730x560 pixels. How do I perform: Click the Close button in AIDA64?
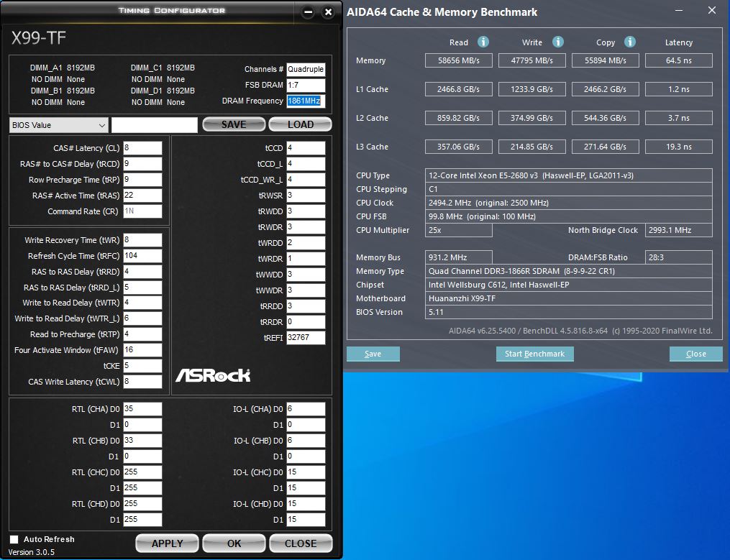[x=696, y=354]
